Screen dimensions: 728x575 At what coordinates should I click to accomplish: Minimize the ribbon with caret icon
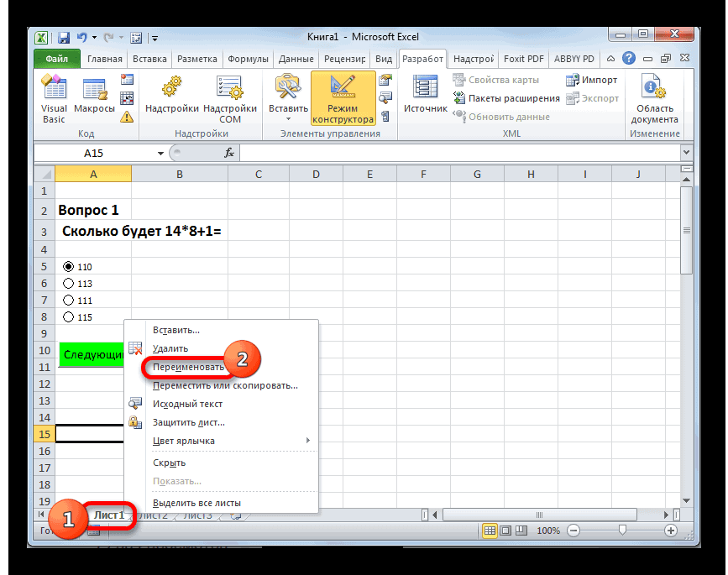click(x=611, y=59)
